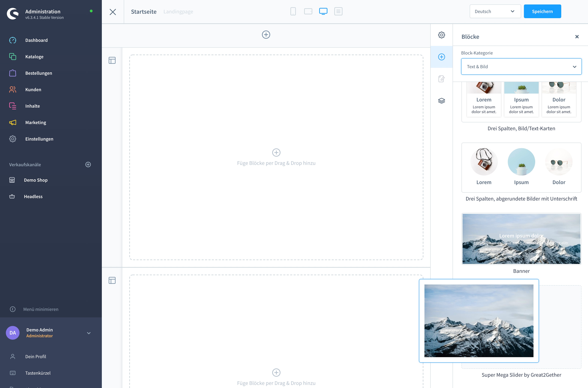The height and width of the screenshot is (388, 588).
Task: Switch to mobile phone viewport icon
Action: coord(293,11)
